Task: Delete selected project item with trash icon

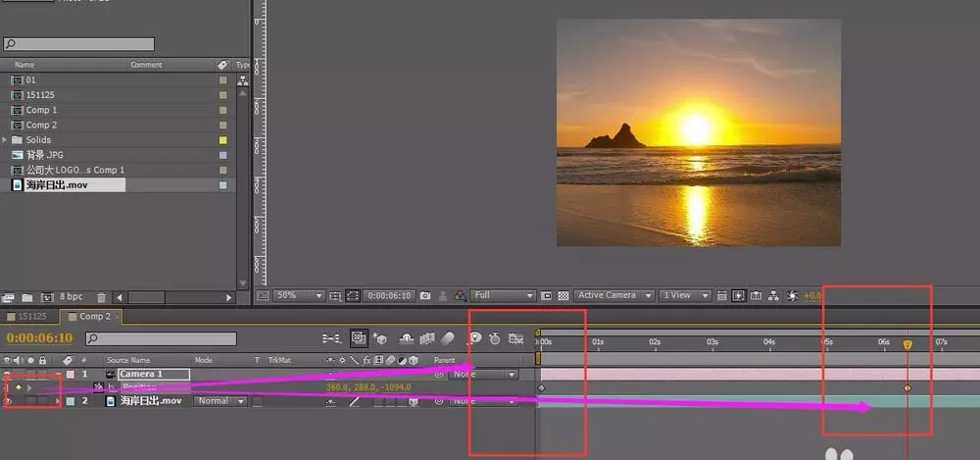Action: click(101, 298)
